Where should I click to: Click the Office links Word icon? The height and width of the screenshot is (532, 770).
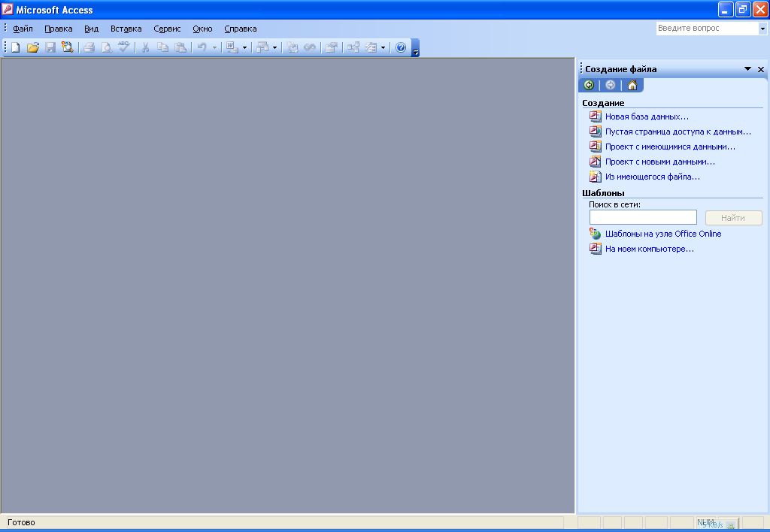point(232,47)
